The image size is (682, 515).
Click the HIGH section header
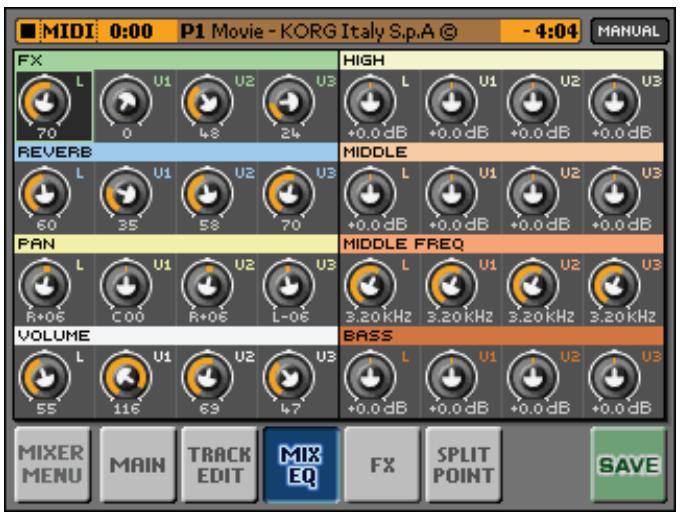[501, 60]
